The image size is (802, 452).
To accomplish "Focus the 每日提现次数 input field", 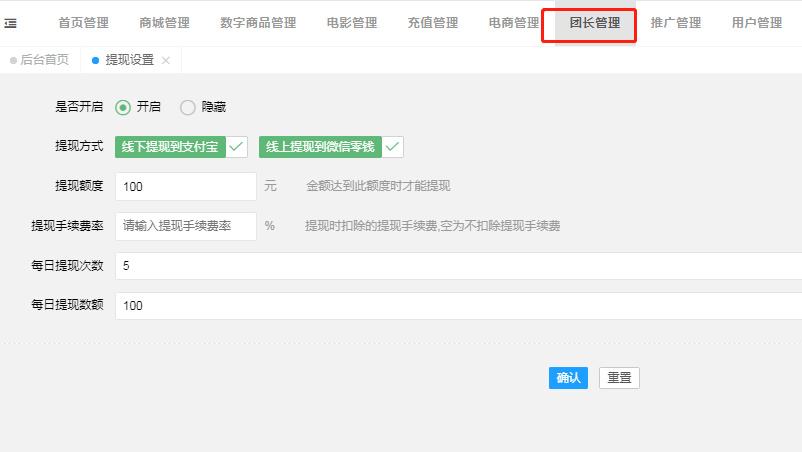I will pyautogui.click(x=458, y=266).
